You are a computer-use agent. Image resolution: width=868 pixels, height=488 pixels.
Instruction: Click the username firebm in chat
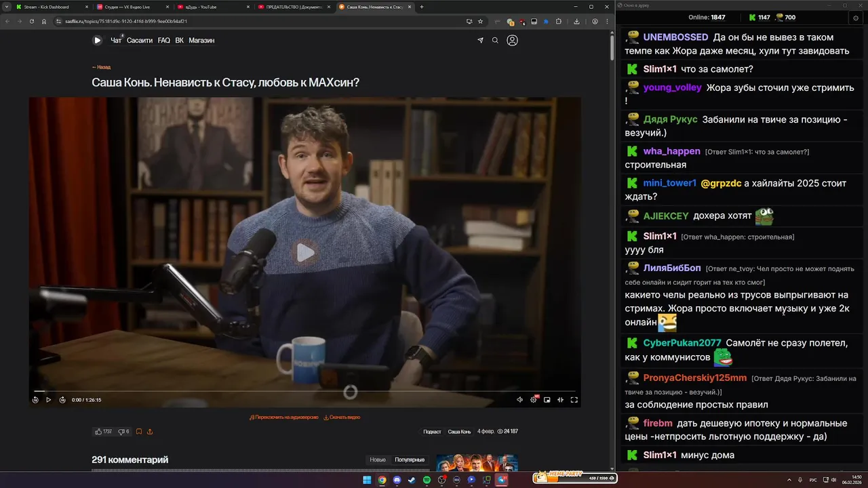658,423
